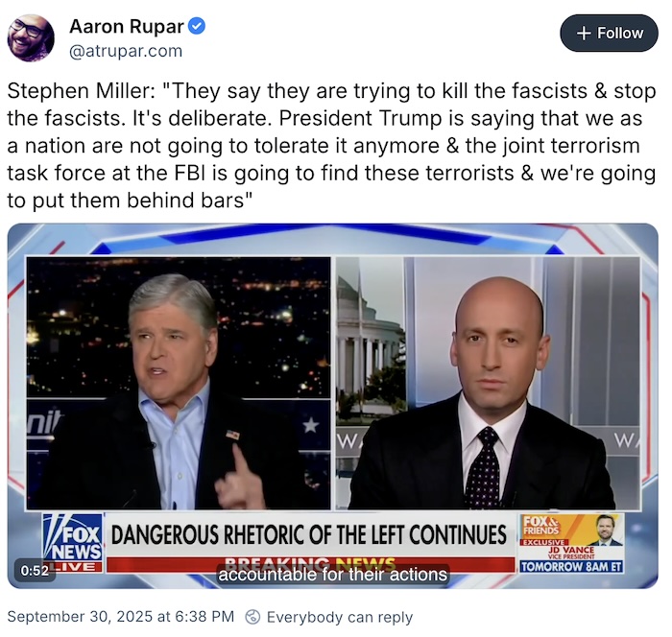Play video by clicking left studio pane
Screen dimensions: 672x637
point(179,384)
